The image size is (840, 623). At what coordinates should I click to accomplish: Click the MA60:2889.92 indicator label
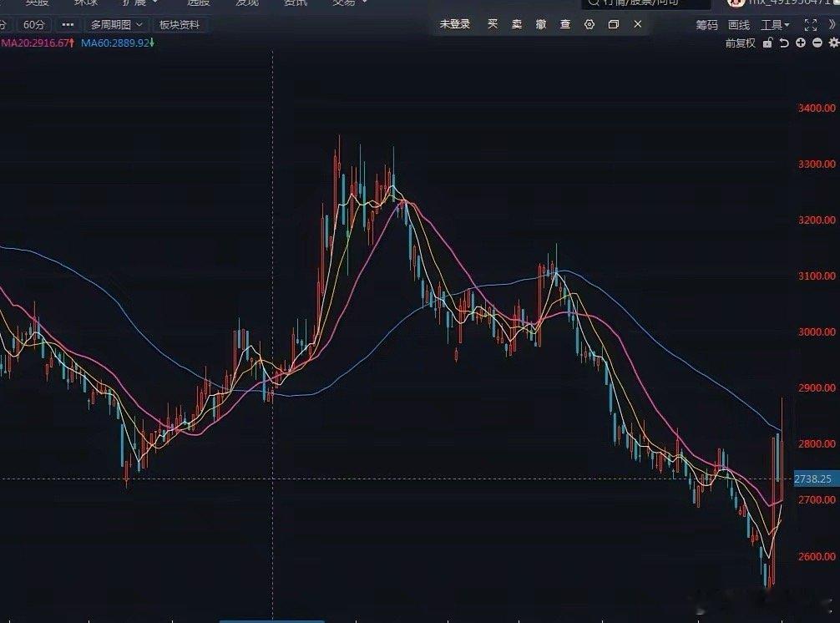click(x=118, y=43)
